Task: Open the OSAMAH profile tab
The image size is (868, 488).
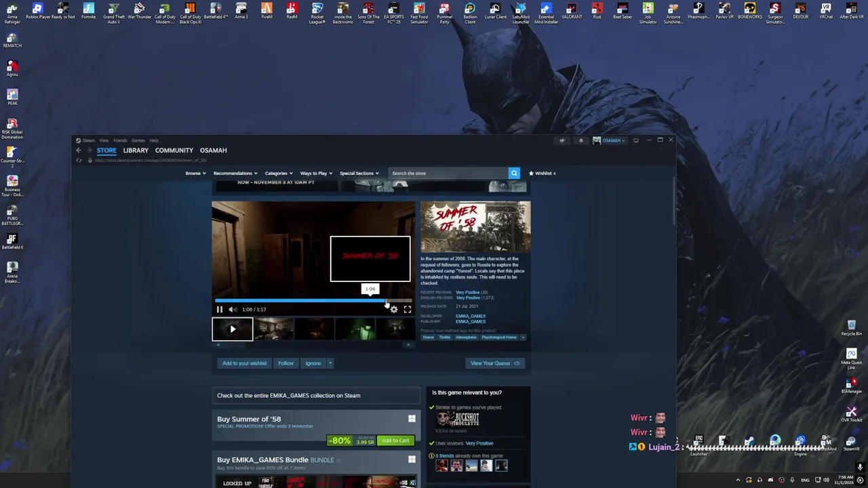Action: tap(213, 150)
